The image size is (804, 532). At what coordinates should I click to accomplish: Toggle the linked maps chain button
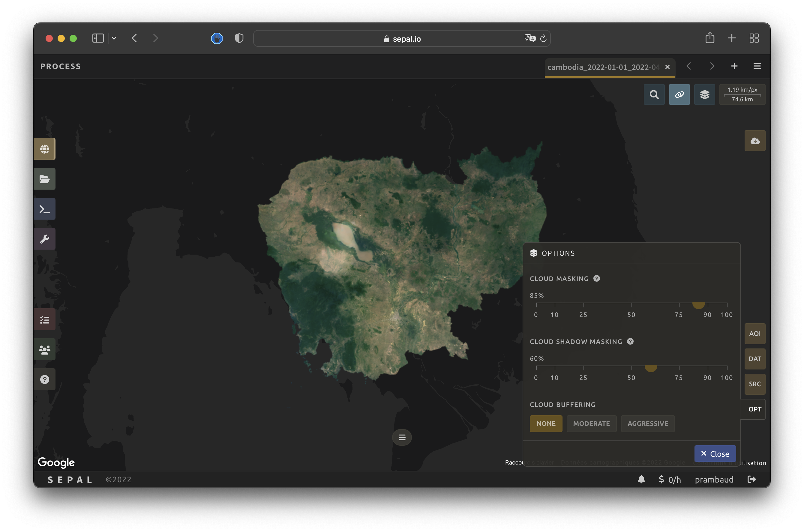[679, 94]
